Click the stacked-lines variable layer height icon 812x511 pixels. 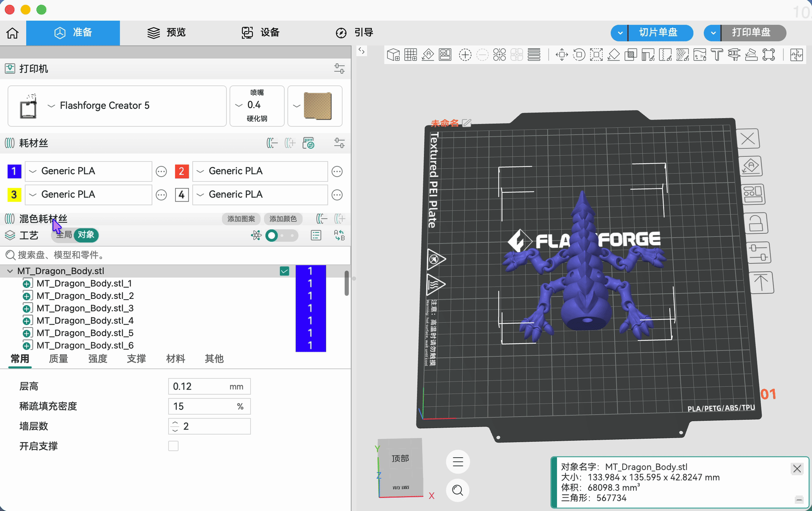pyautogui.click(x=534, y=55)
